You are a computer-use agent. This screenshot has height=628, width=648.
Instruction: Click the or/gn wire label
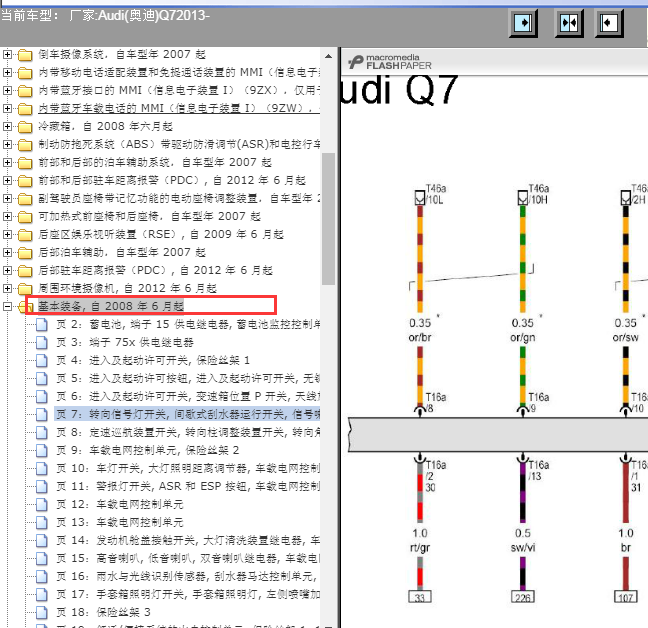tap(523, 338)
